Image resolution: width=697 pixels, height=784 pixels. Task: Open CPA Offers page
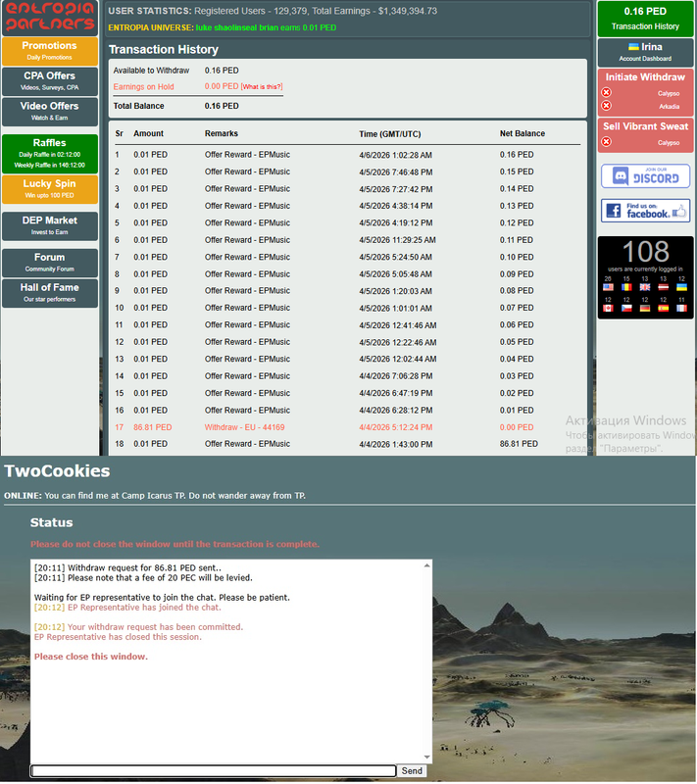coord(49,81)
